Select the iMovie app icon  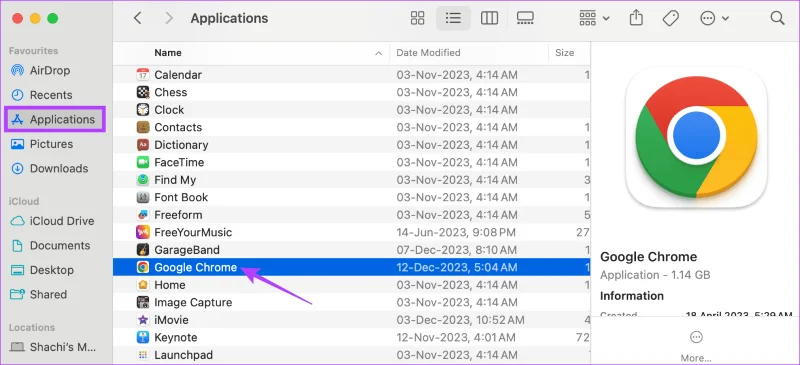click(143, 320)
